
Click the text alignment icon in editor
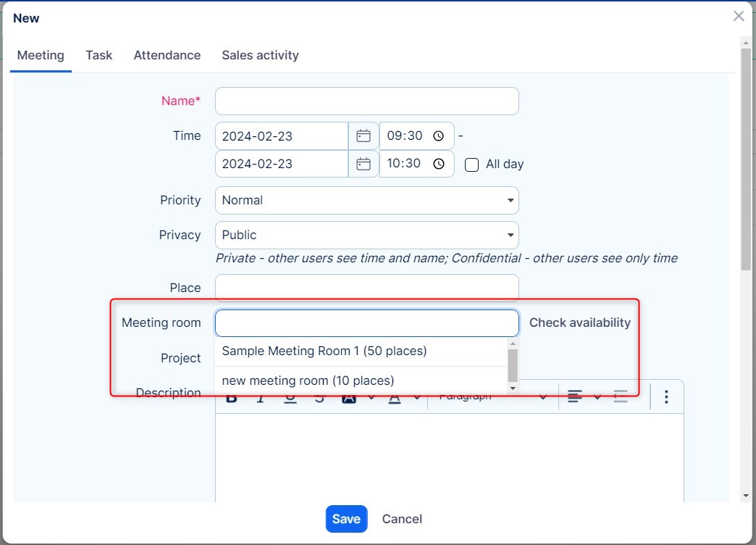tap(575, 396)
